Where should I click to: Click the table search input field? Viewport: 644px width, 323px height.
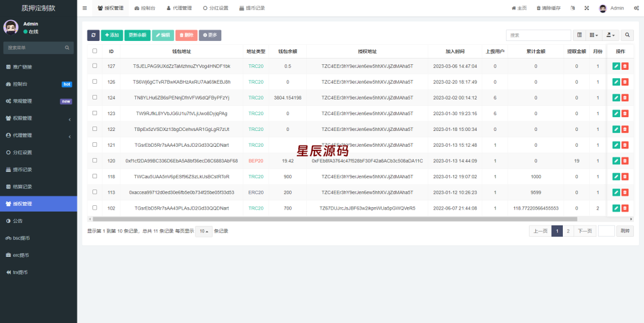[x=538, y=35]
